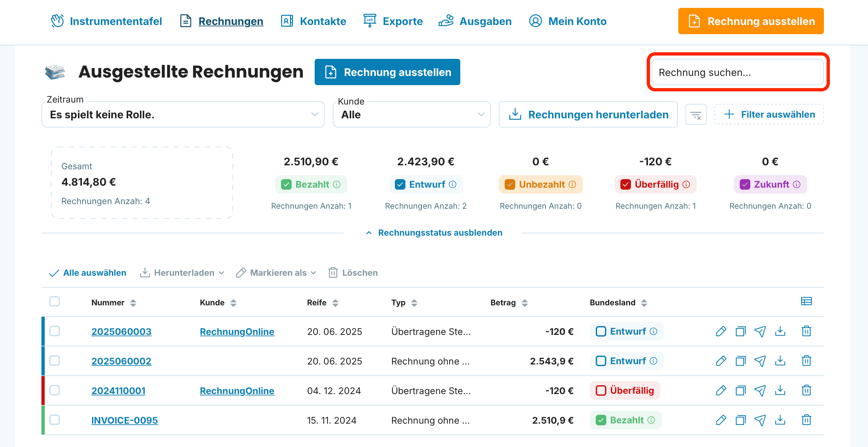Viewport: 868px width, 447px height.
Task: Duplicate invoice 2024110001
Action: click(x=740, y=391)
